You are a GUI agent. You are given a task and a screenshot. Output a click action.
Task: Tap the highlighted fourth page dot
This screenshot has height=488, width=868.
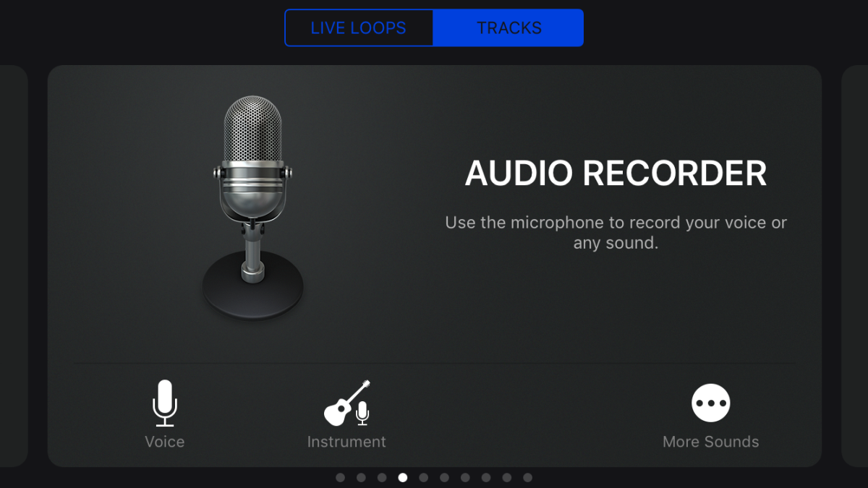coord(403,477)
